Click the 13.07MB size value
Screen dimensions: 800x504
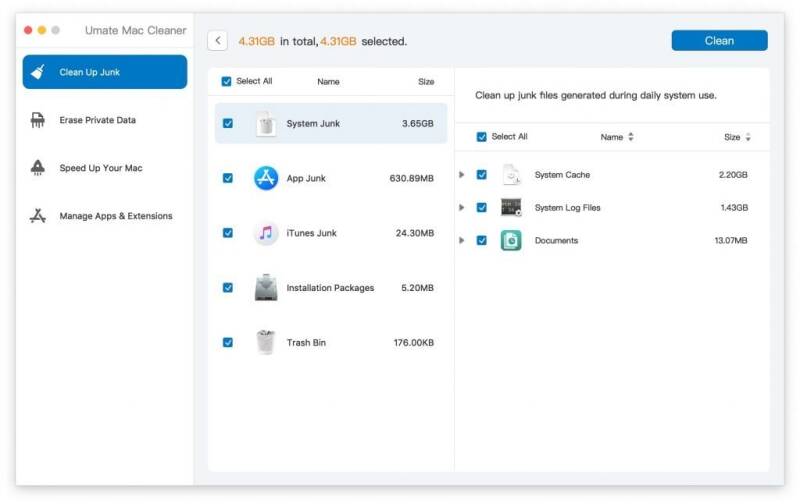(731, 240)
